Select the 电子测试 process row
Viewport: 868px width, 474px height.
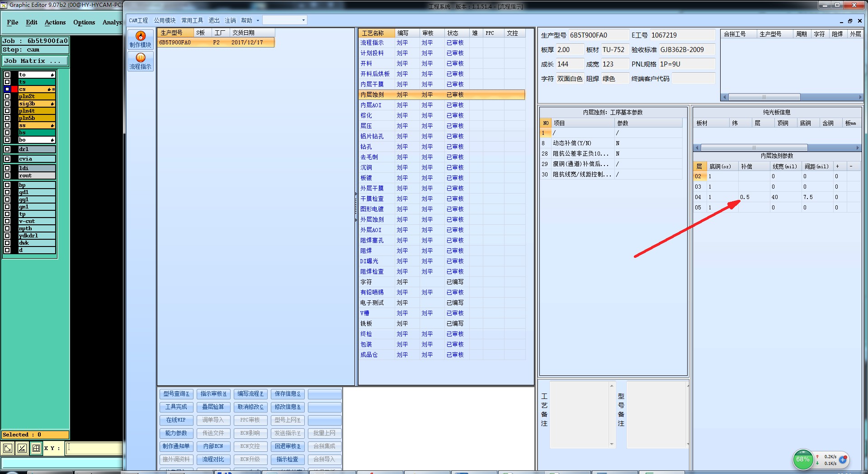pos(442,303)
